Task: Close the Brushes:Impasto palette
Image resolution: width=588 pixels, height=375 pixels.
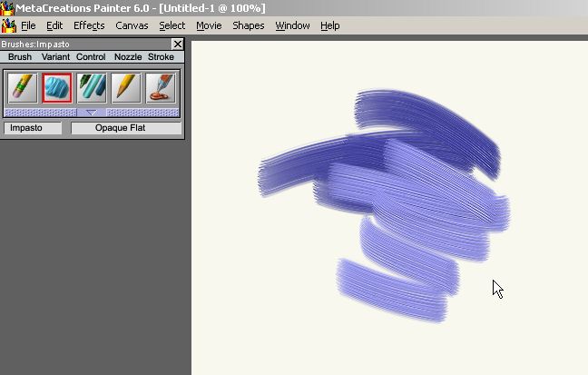Action: pos(177,44)
